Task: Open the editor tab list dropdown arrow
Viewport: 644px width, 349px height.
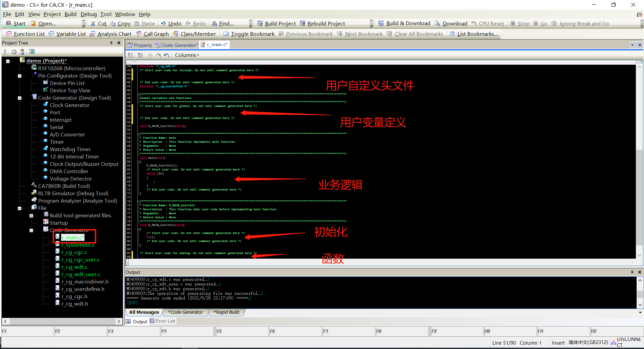Action: coord(632,45)
